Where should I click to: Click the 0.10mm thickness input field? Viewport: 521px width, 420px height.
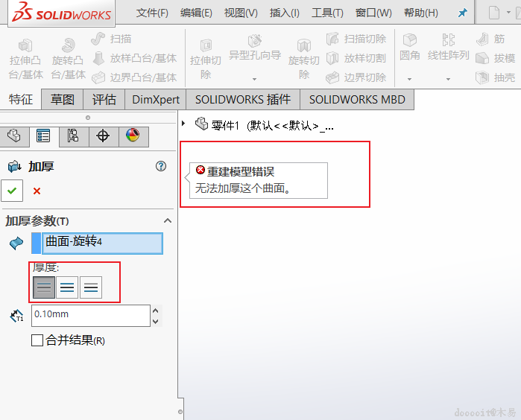91,316
